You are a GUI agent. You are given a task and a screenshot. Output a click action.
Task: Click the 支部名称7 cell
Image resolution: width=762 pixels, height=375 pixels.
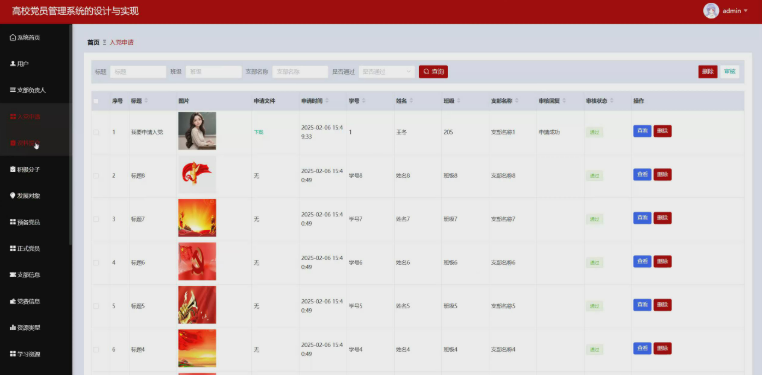tap(503, 219)
